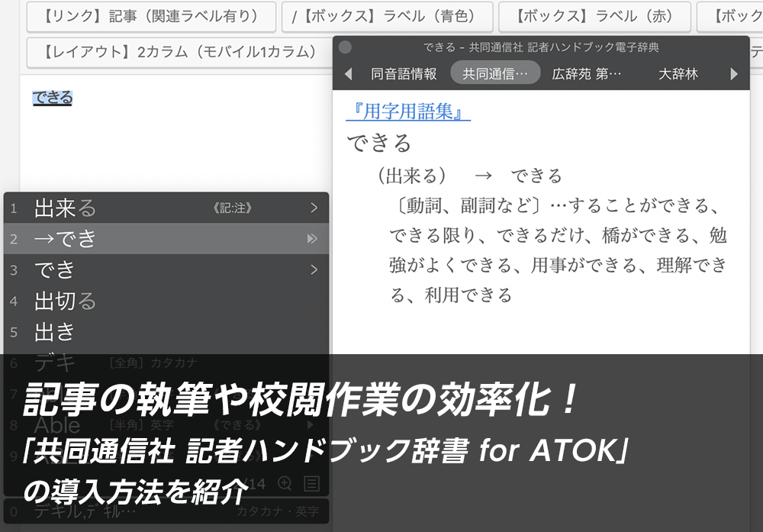Pick conversion candidate 1 出来る
Viewport: 763px width, 532px height.
pos(166,208)
